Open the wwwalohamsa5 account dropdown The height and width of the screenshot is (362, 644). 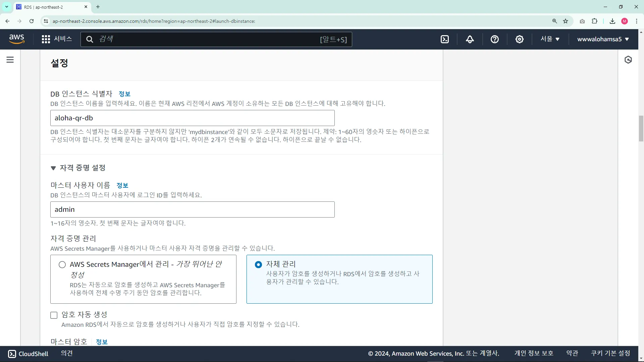pyautogui.click(x=603, y=39)
